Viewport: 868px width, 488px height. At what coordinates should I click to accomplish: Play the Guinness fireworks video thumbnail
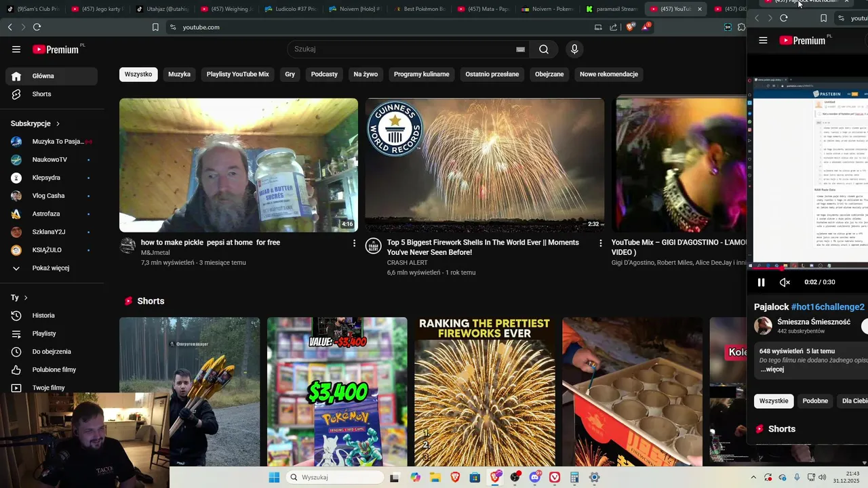(484, 165)
